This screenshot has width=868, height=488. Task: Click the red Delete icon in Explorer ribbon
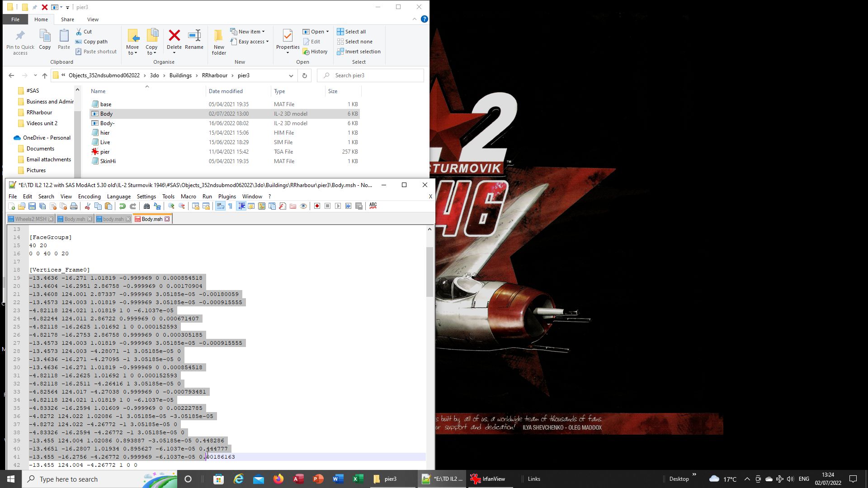[x=174, y=36]
